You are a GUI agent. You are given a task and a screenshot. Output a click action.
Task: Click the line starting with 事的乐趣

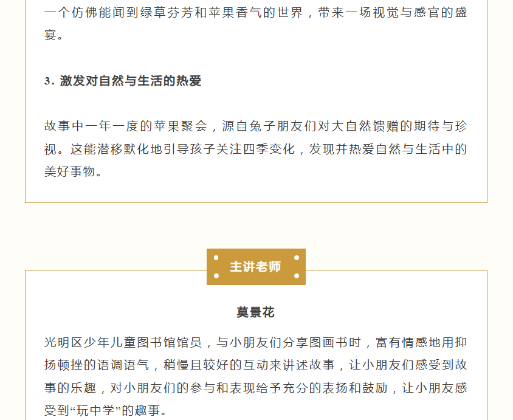(x=256, y=388)
